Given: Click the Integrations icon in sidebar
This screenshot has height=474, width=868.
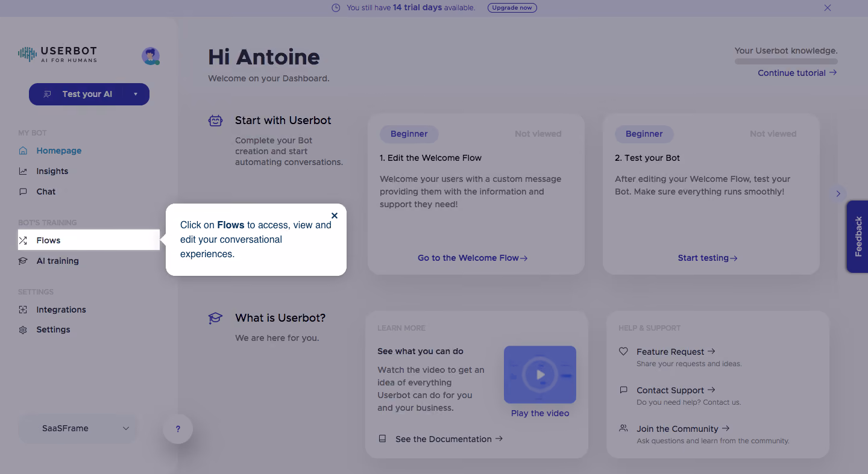Looking at the screenshot, I should 23,310.
